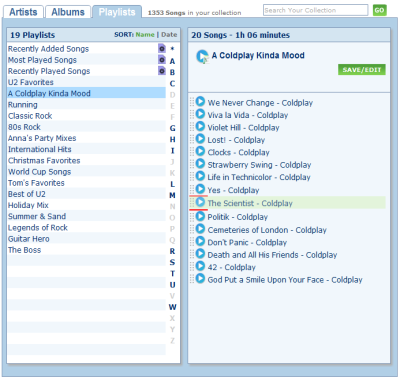Jump to letter A in alphabet index
The height and width of the screenshot is (380, 400).
pos(172,61)
